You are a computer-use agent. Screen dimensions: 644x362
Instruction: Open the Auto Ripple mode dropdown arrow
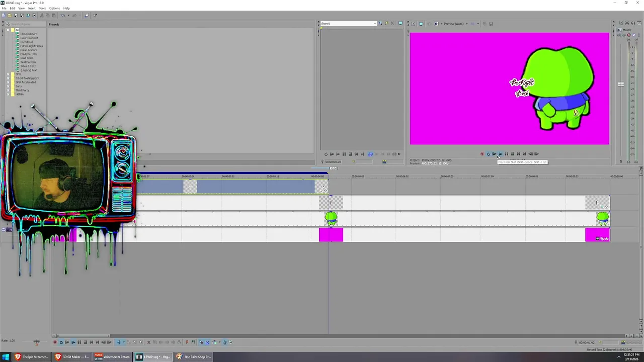tap(219, 342)
